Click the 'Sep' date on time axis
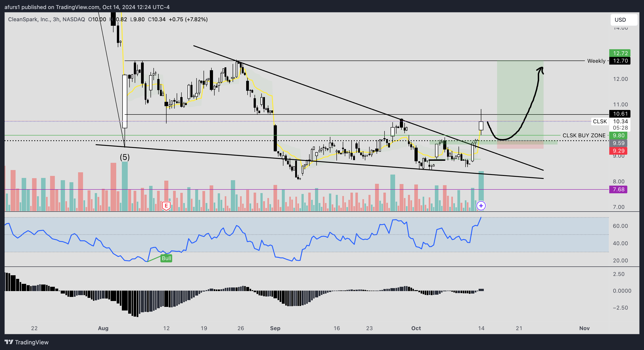This screenshot has width=644, height=350. point(275,328)
